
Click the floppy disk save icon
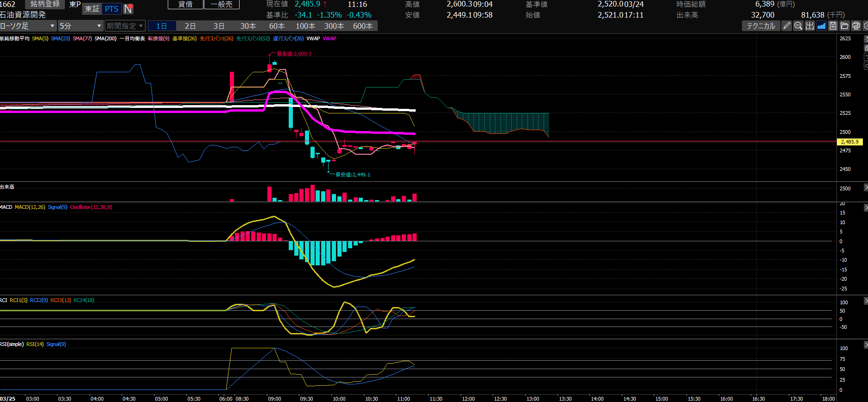click(833, 26)
